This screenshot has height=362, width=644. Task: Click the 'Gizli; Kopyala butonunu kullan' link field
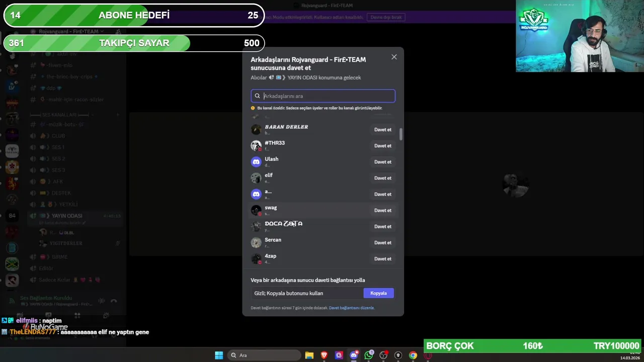(x=307, y=293)
